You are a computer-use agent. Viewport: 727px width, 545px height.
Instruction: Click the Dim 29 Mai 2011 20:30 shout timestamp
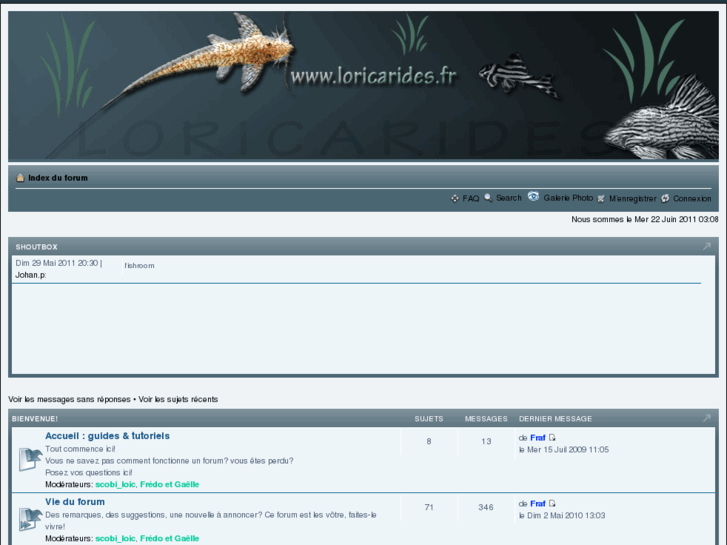[57, 263]
